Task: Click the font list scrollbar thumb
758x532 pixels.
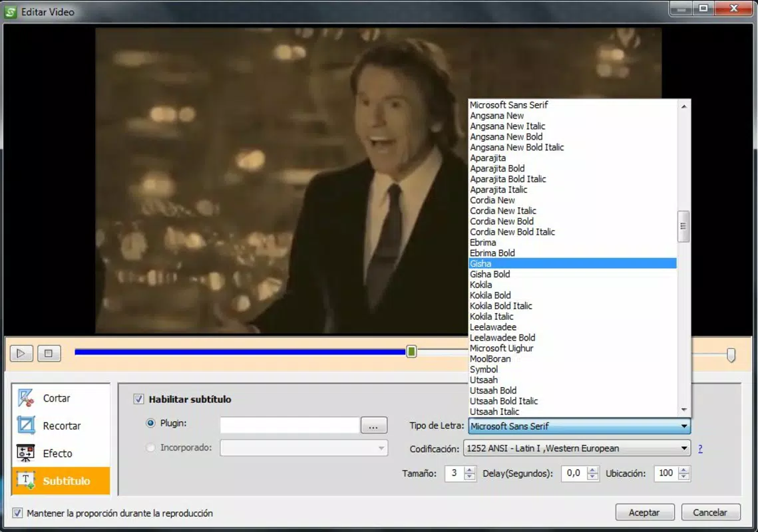Action: pyautogui.click(x=683, y=226)
